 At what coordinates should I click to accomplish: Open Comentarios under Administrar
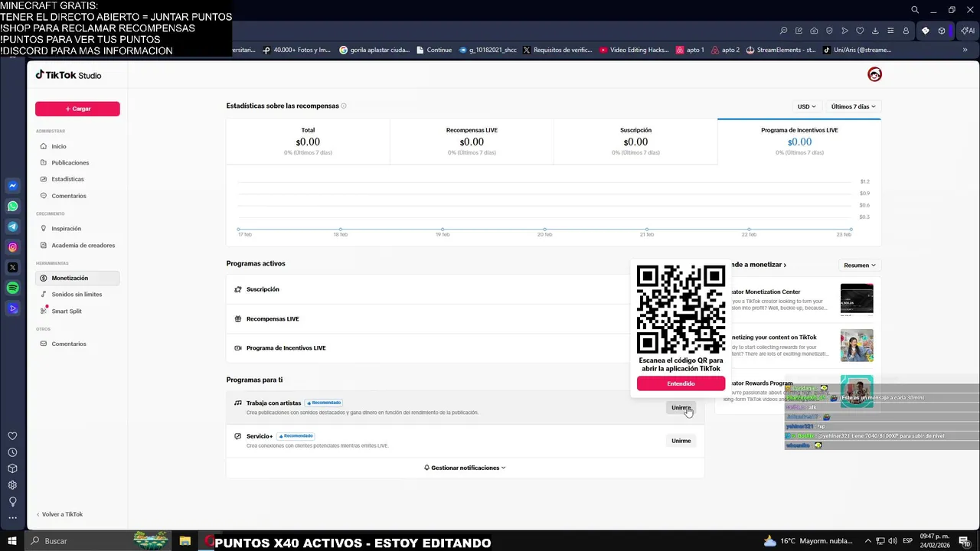77,196
